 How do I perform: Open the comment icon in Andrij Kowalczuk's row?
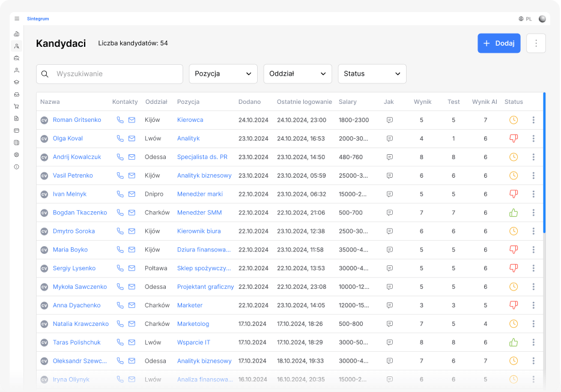pyautogui.click(x=389, y=157)
